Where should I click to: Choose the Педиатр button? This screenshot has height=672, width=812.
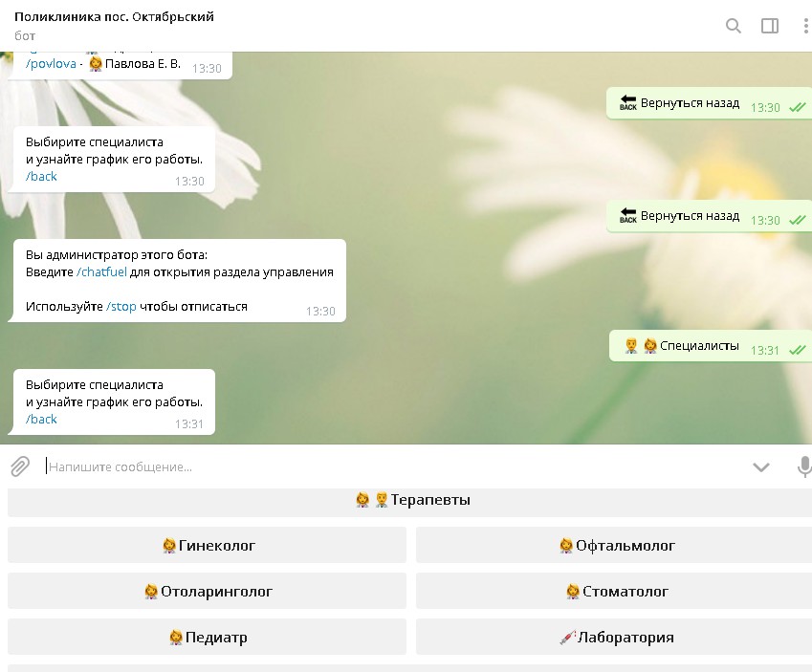click(208, 637)
